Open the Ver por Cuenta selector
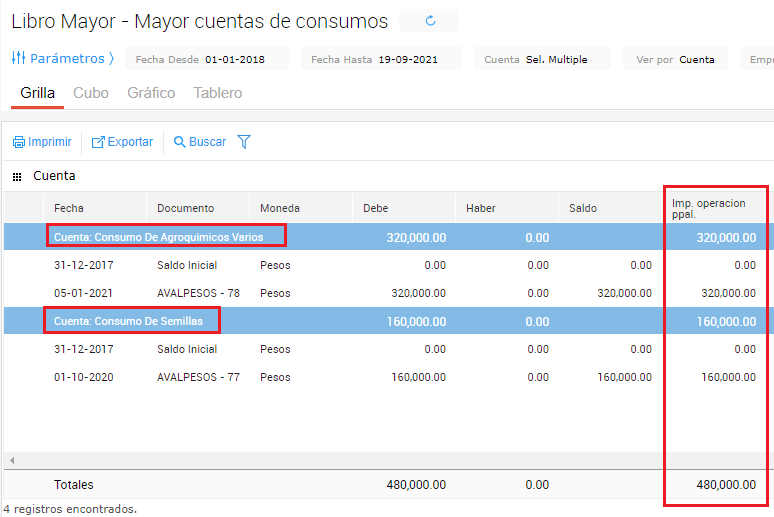This screenshot has width=774, height=517. pos(675,59)
